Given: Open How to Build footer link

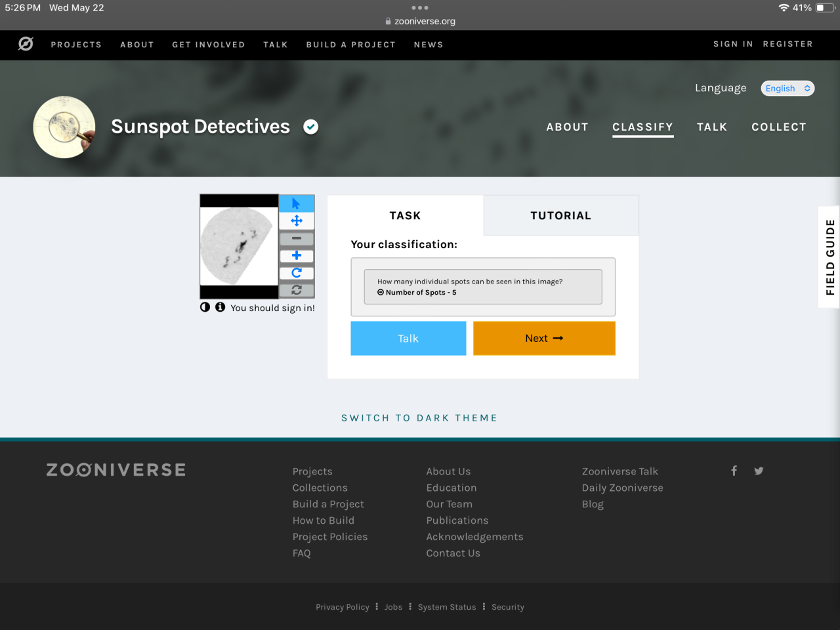Looking at the screenshot, I should pyautogui.click(x=324, y=520).
